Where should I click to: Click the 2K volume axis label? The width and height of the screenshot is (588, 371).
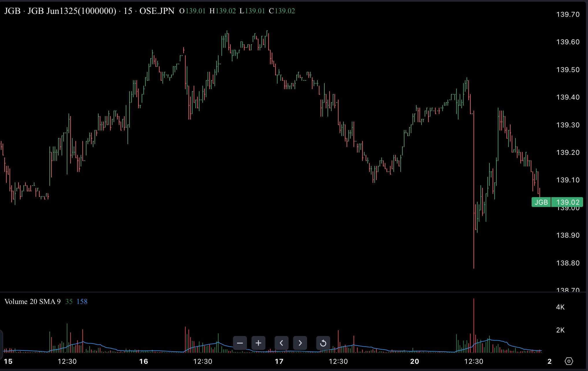(560, 330)
